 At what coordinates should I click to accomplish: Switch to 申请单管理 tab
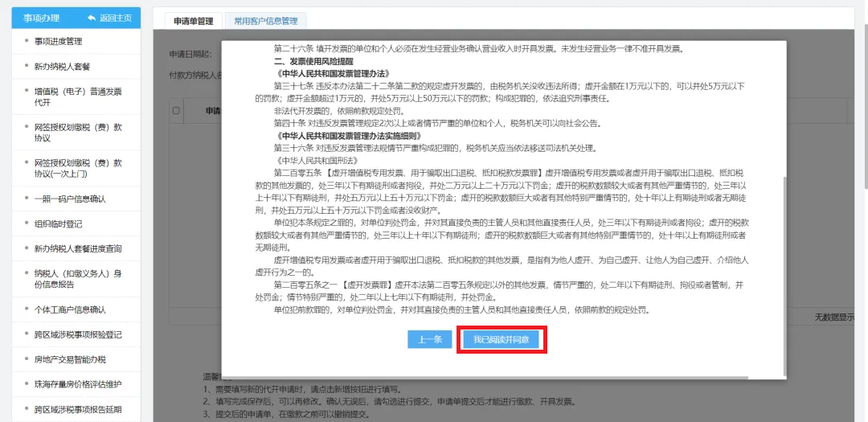[193, 21]
